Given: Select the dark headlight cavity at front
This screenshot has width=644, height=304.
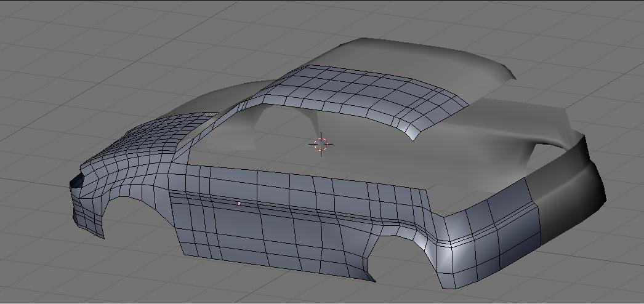Looking at the screenshot, I should 76,182.
